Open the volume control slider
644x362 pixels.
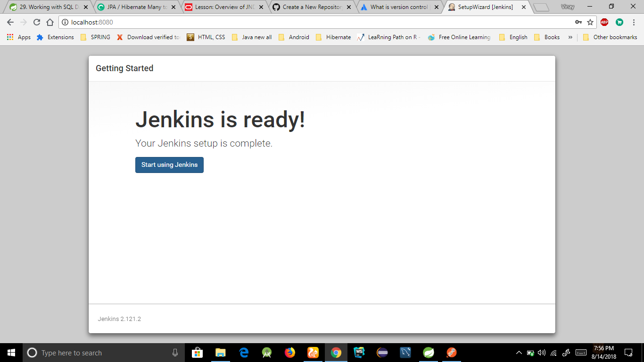pyautogui.click(x=542, y=353)
